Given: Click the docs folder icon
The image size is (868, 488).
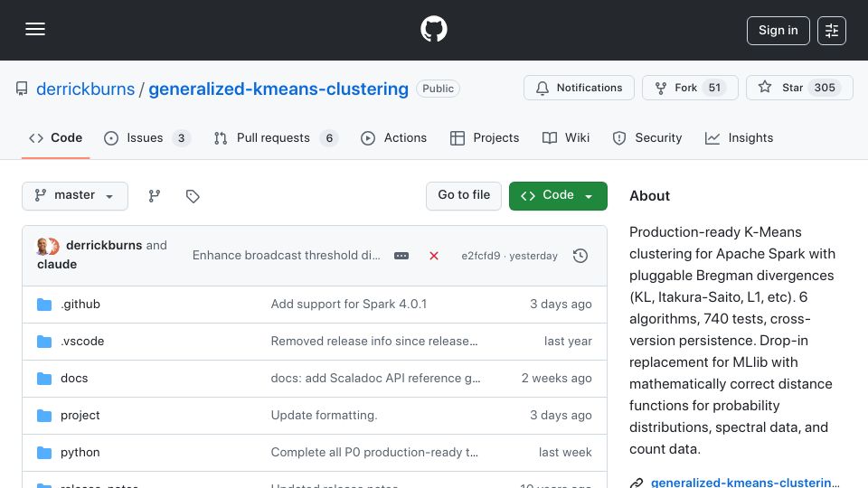Looking at the screenshot, I should coord(44,379).
